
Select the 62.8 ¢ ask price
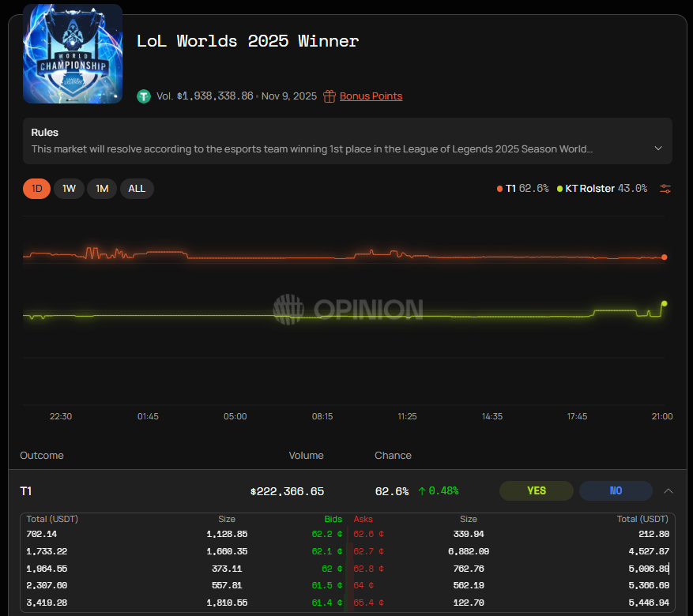click(368, 569)
